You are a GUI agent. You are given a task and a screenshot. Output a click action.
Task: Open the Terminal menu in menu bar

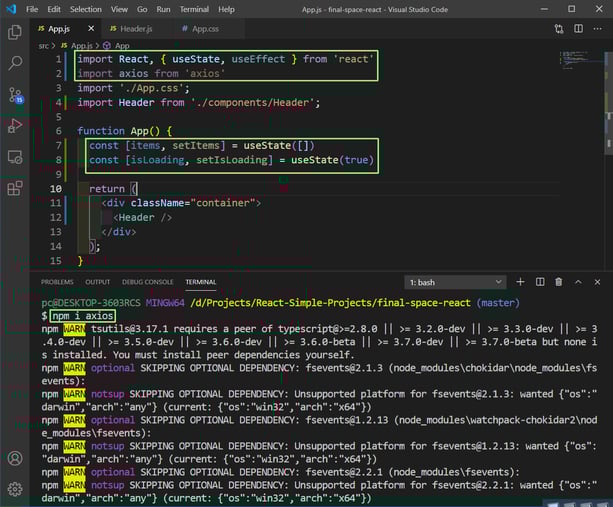(x=194, y=9)
